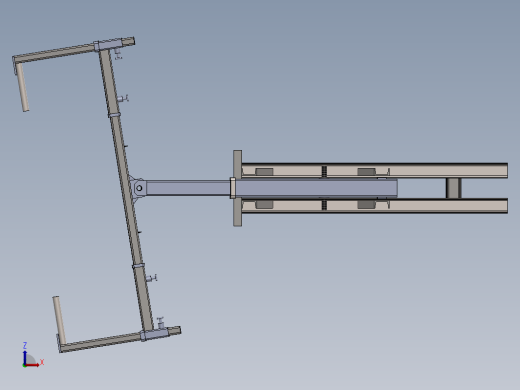Select the lower blue-gray sleeve joint
This screenshot has height=390, width=520.
coord(155,334)
